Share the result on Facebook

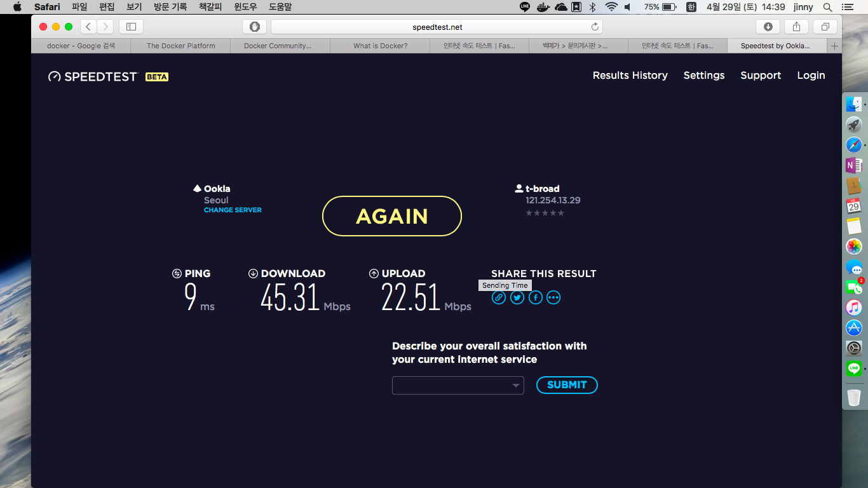point(536,297)
